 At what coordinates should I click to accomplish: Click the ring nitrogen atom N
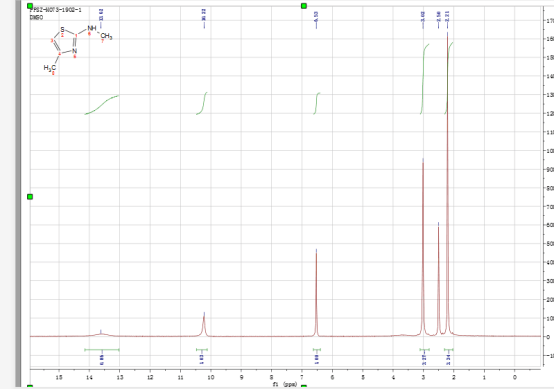click(x=74, y=51)
